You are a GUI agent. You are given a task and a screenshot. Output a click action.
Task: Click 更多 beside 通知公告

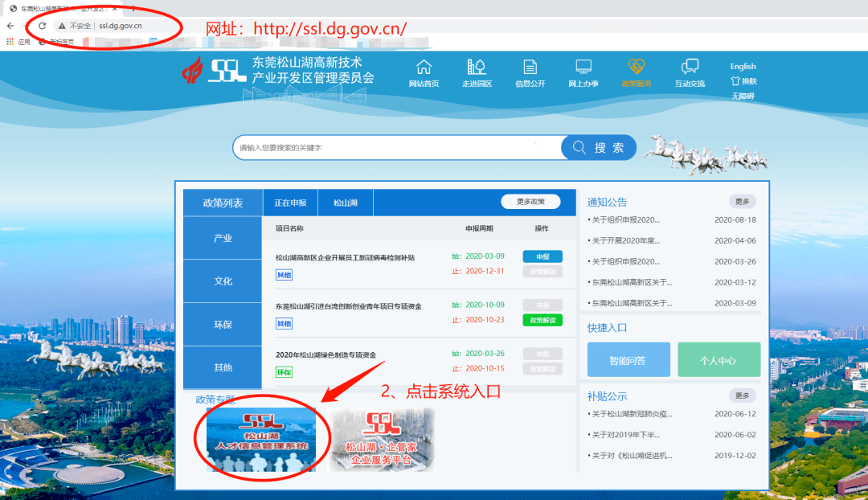tap(742, 202)
